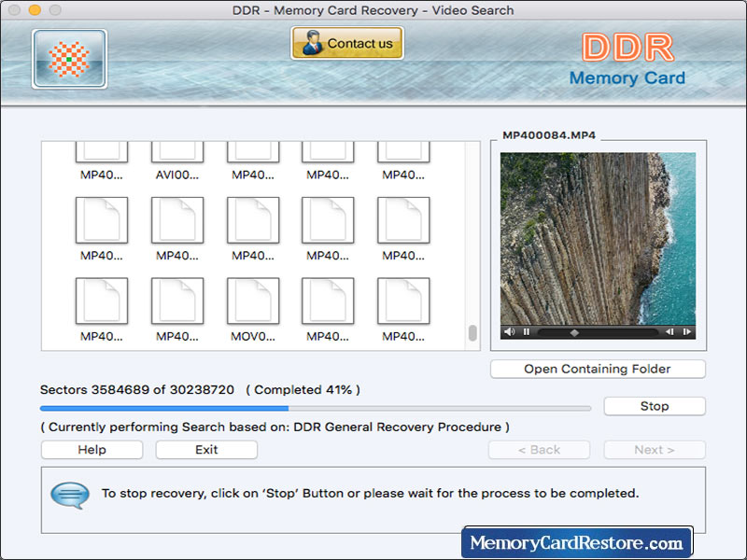This screenshot has height=560, width=747.
Task: Exit the recovery application
Action: (205, 450)
